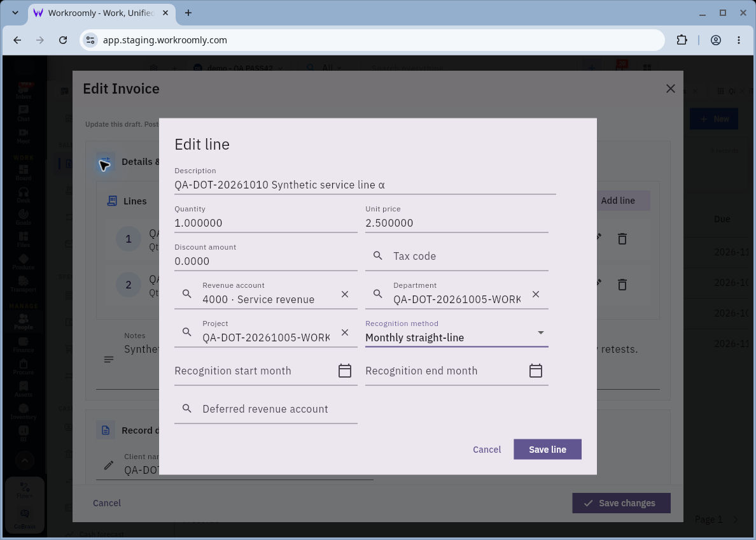The image size is (756, 540).
Task: Click the Edit Invoice heading
Action: (121, 89)
